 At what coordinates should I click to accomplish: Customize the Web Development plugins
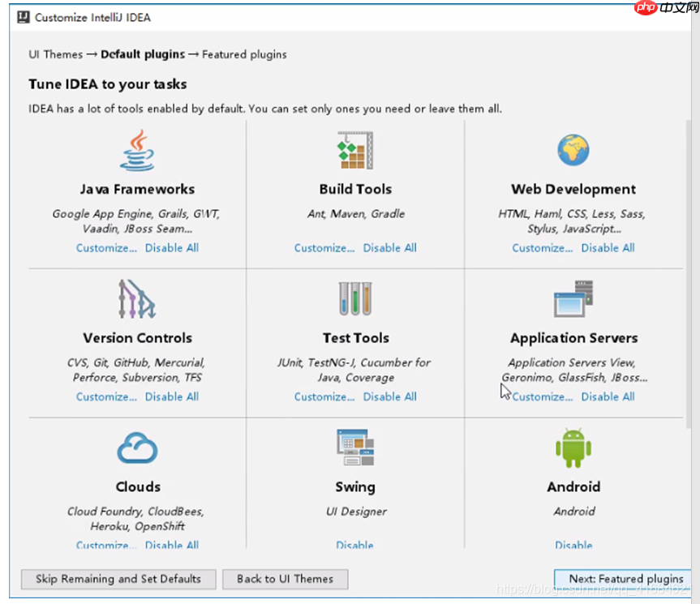point(543,248)
